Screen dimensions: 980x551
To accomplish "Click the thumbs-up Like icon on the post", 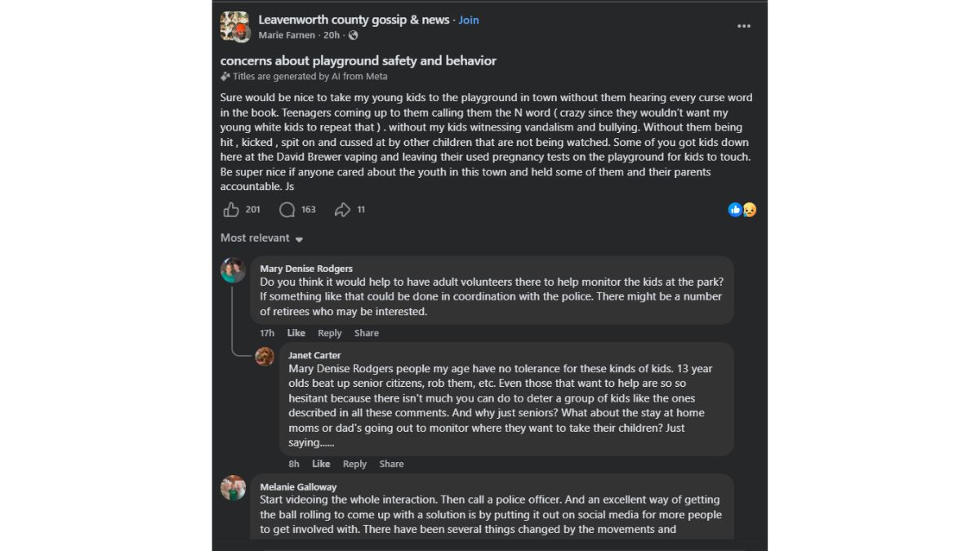I will (231, 210).
